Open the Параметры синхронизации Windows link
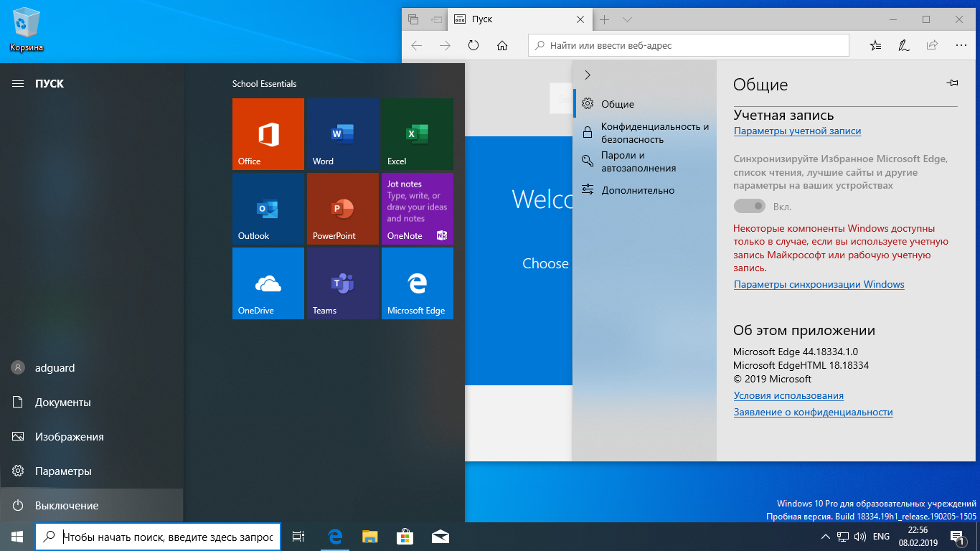The width and height of the screenshot is (980, 551). pyautogui.click(x=819, y=284)
